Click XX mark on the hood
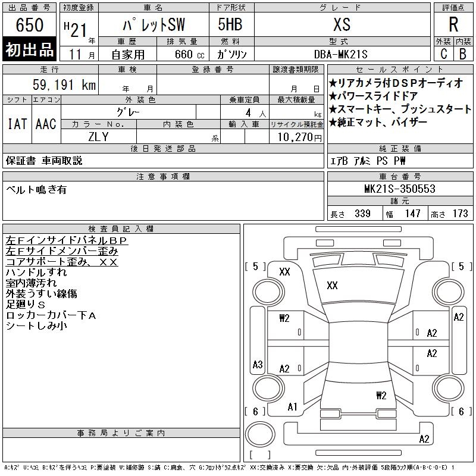The image size is (476, 476). pos(332,286)
